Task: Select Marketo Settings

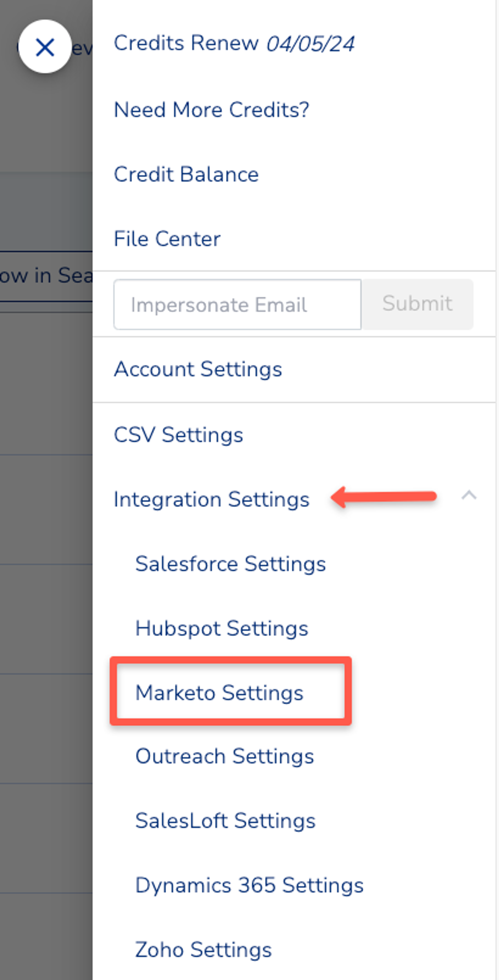Action: click(220, 693)
